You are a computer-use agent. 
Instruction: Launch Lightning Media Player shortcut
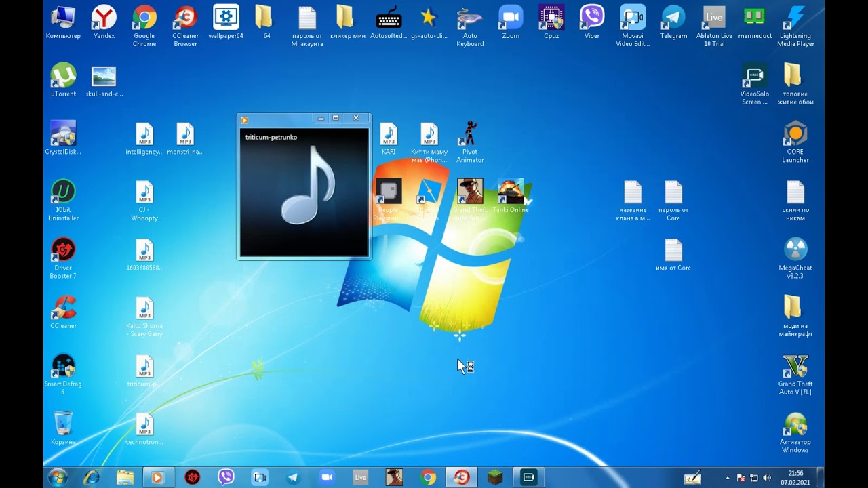[795, 26]
